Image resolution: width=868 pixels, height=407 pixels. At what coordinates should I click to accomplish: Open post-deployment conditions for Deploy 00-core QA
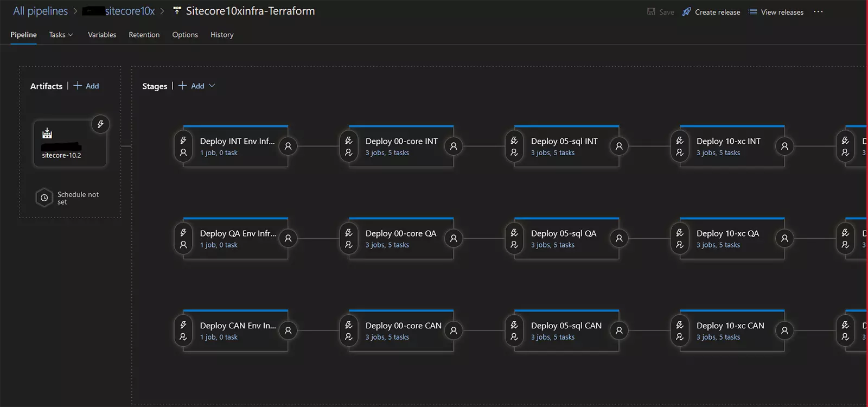(454, 238)
